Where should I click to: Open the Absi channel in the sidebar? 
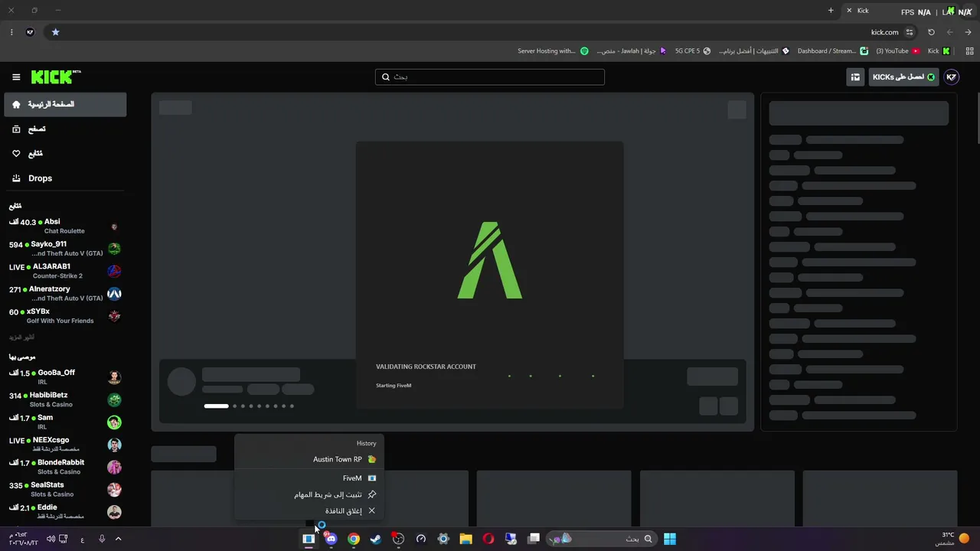pos(65,227)
